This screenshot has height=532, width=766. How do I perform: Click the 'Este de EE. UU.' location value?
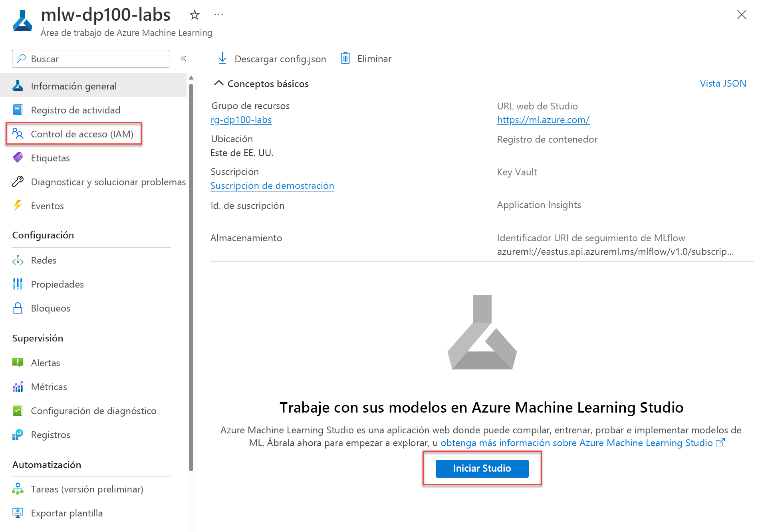[x=242, y=153]
